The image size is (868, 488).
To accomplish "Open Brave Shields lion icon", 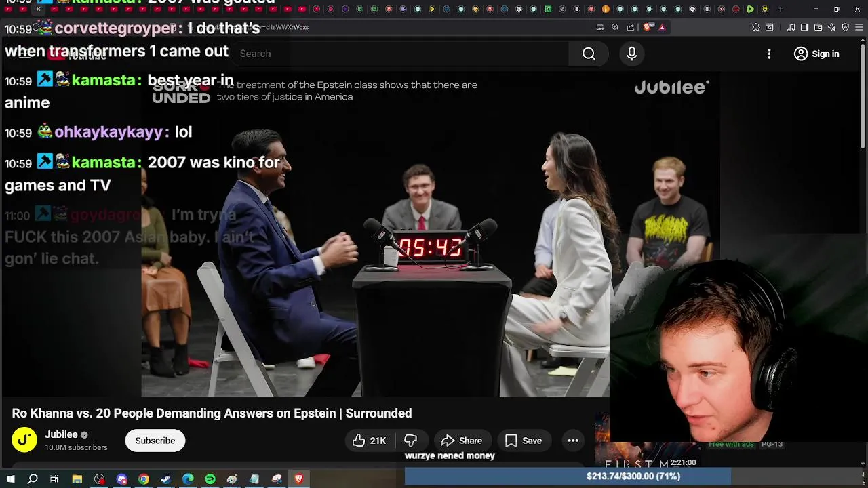I will [647, 27].
